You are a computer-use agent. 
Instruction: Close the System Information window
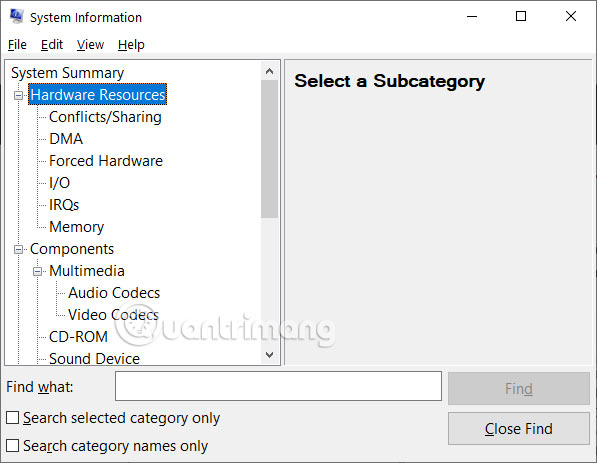571,16
